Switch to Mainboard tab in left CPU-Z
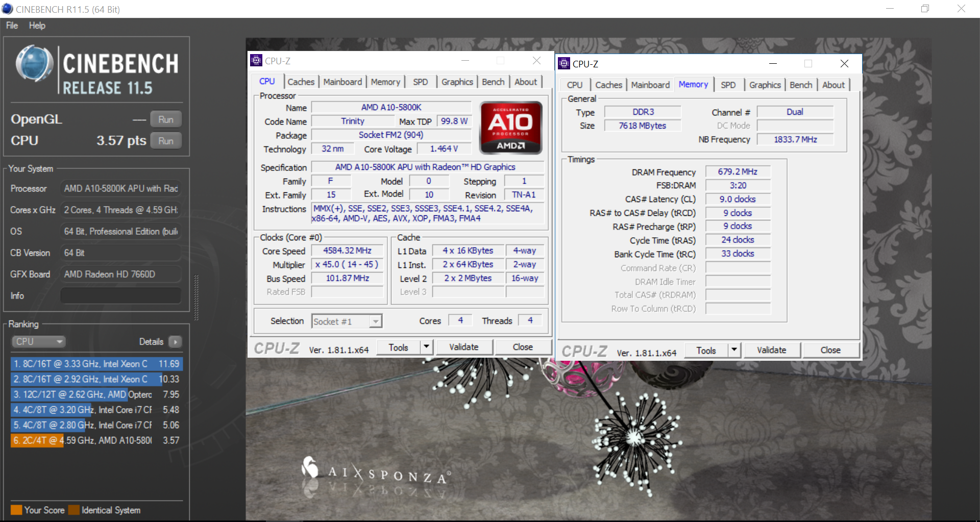This screenshot has height=522, width=980. coord(342,82)
